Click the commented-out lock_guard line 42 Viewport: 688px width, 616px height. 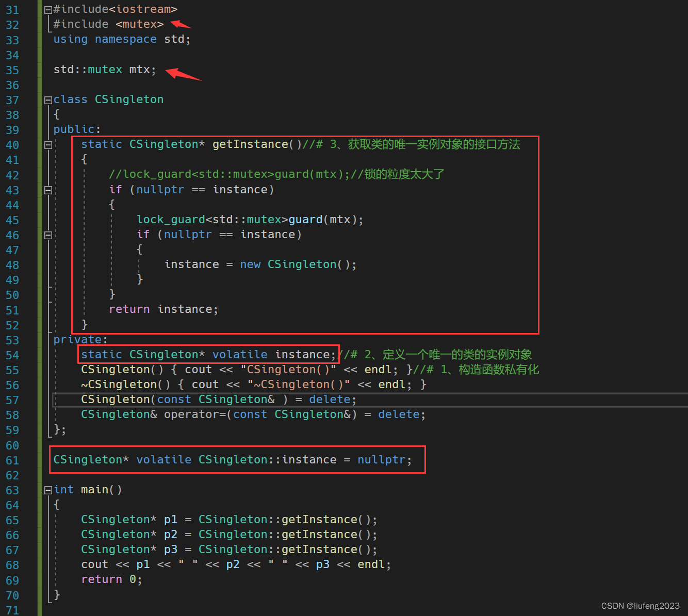(x=276, y=174)
